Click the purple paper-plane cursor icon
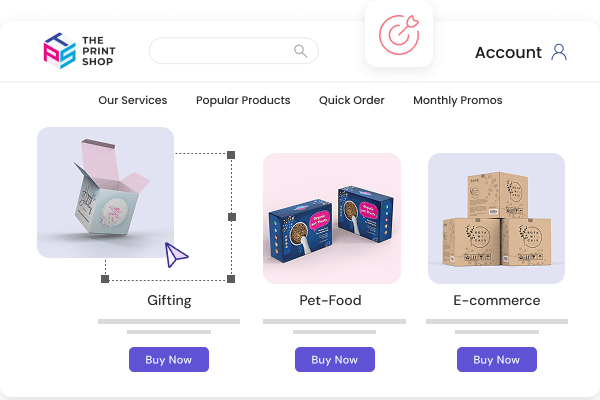600x400 pixels. coord(176,255)
